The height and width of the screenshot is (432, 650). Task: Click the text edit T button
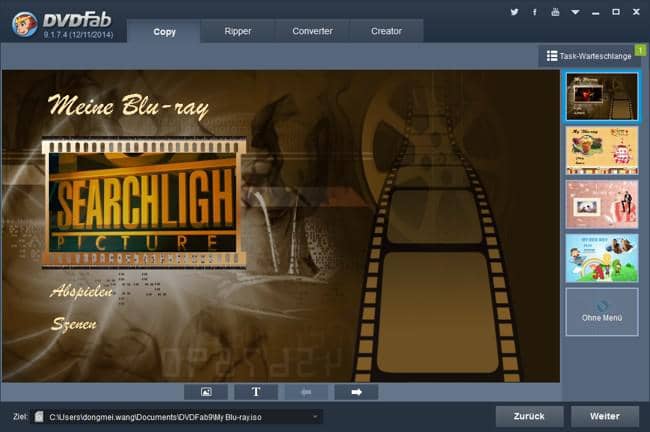pos(256,392)
